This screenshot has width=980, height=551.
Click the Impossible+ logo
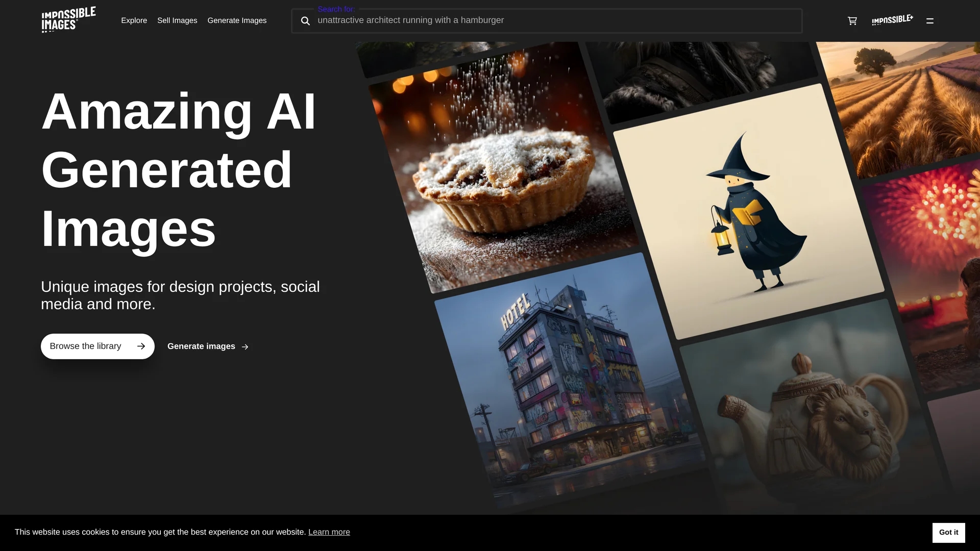coord(892,20)
